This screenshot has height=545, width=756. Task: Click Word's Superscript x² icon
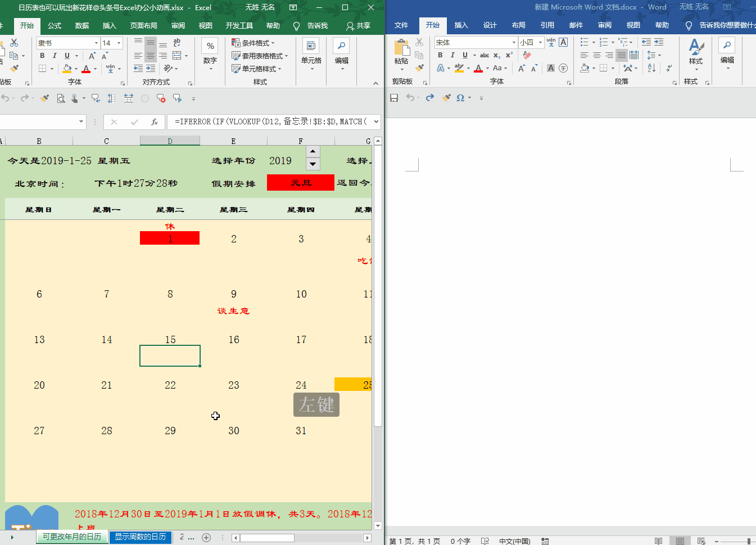click(509, 55)
